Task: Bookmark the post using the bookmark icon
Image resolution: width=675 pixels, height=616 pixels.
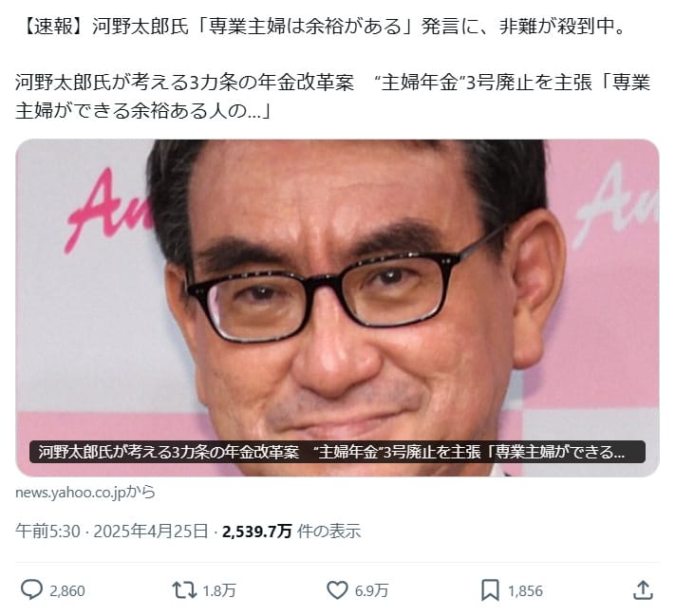Action: coord(490,590)
